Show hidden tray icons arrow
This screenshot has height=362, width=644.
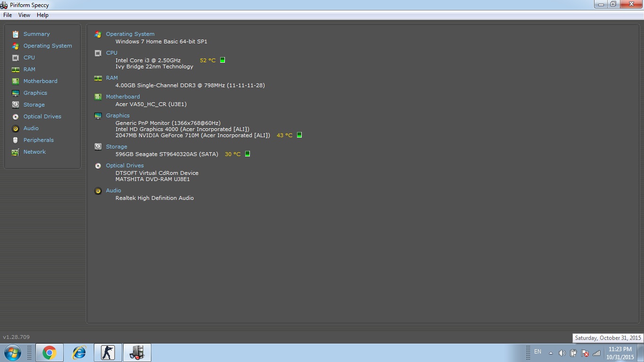(x=551, y=353)
